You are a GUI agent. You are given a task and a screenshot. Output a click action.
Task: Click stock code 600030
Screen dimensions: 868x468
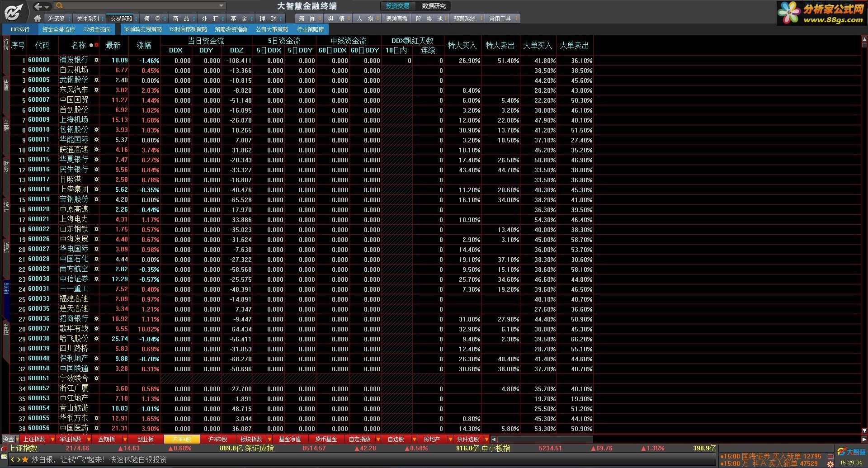coord(39,279)
